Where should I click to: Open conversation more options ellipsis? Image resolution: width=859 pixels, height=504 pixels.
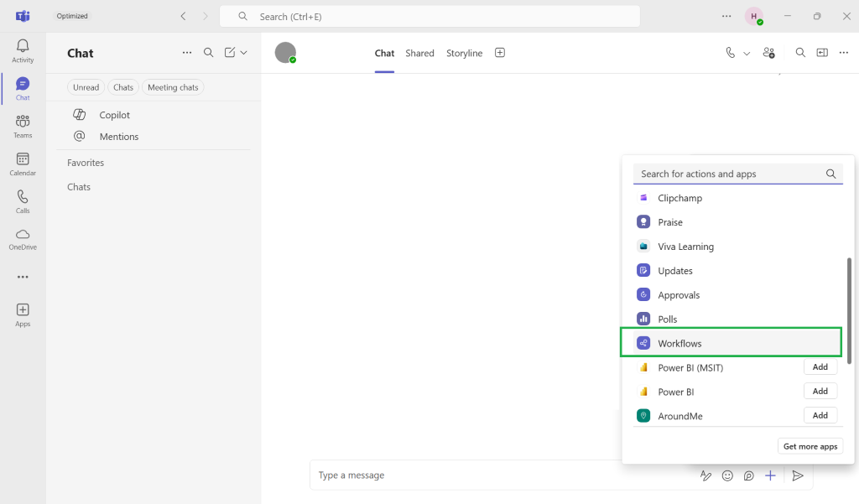pyautogui.click(x=844, y=53)
